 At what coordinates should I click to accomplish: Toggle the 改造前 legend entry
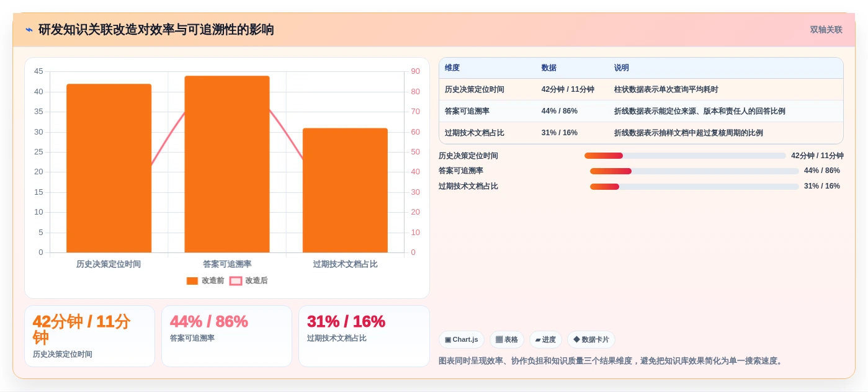(x=205, y=280)
